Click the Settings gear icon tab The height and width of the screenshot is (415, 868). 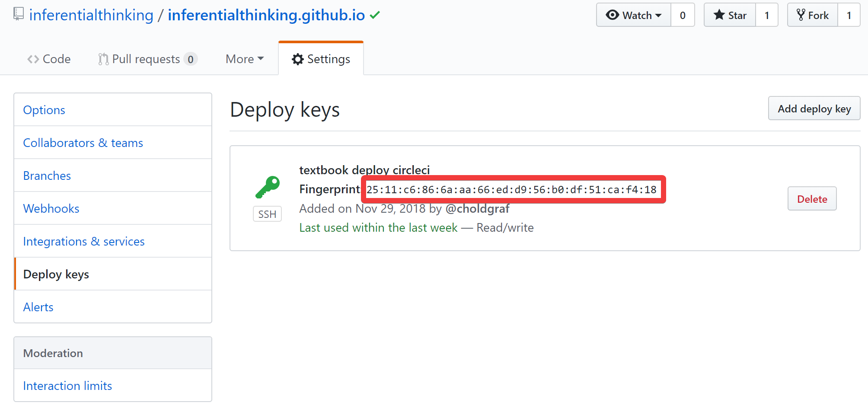click(x=297, y=59)
